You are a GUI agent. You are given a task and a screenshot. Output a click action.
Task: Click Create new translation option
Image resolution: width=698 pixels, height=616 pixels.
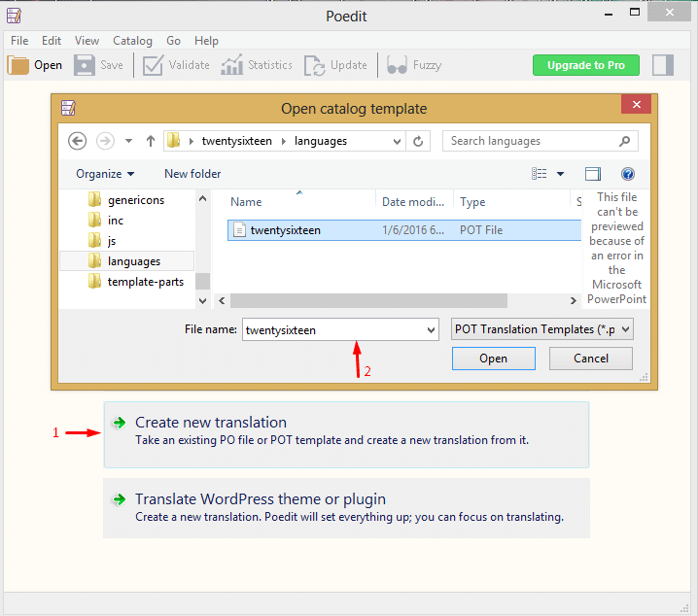pos(346,435)
